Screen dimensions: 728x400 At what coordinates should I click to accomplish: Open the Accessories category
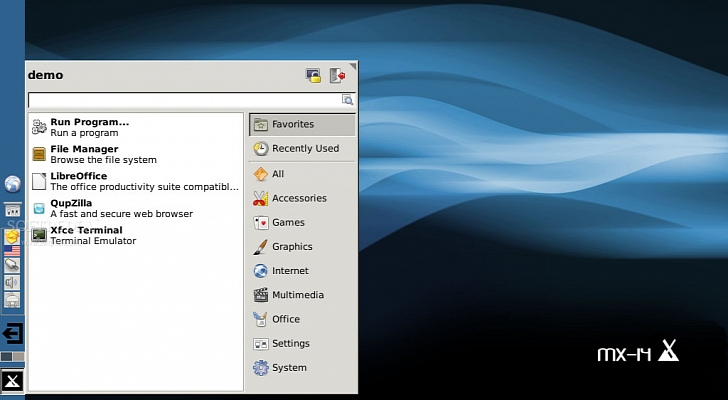(x=301, y=198)
